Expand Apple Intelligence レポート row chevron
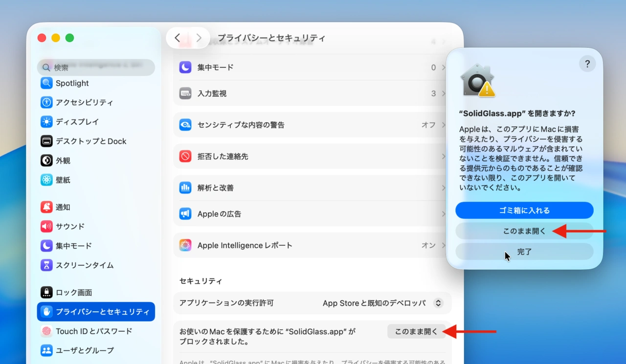626x364 pixels. point(444,245)
